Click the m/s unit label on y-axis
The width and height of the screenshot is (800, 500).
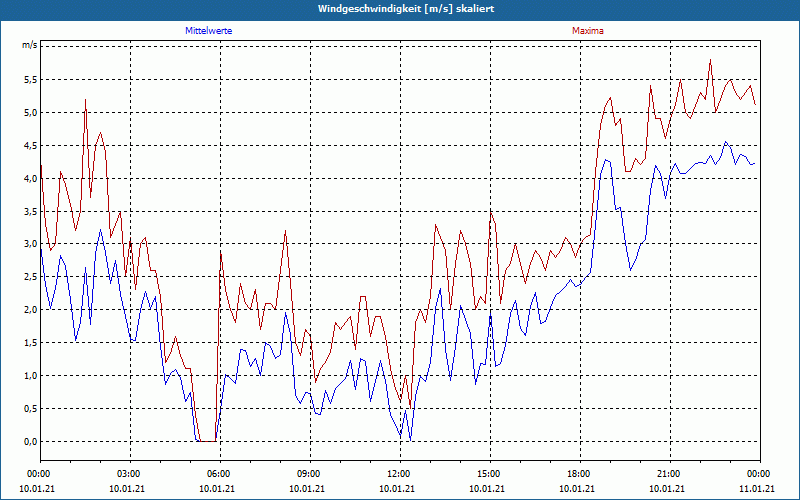30,45
